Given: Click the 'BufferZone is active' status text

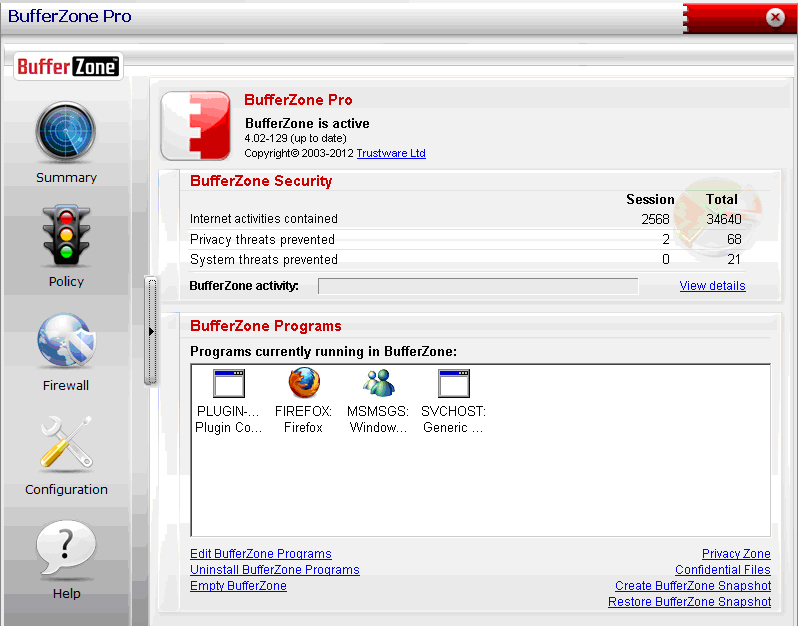Looking at the screenshot, I should 307,124.
